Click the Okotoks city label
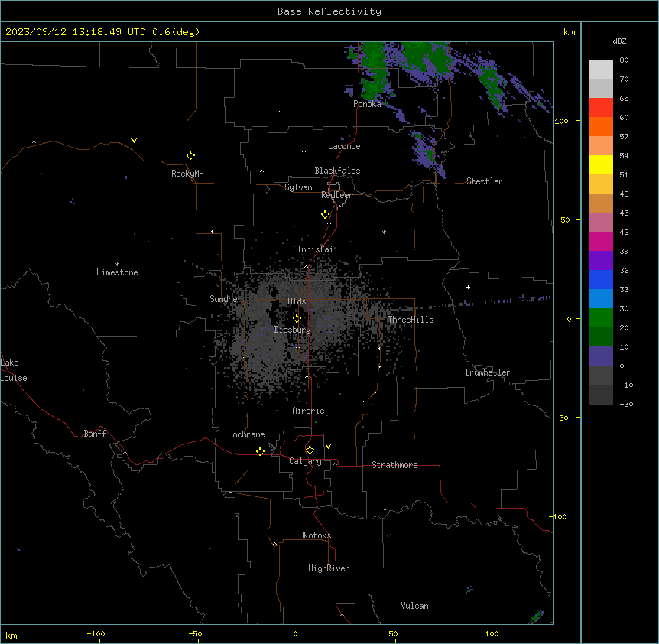 315,535
